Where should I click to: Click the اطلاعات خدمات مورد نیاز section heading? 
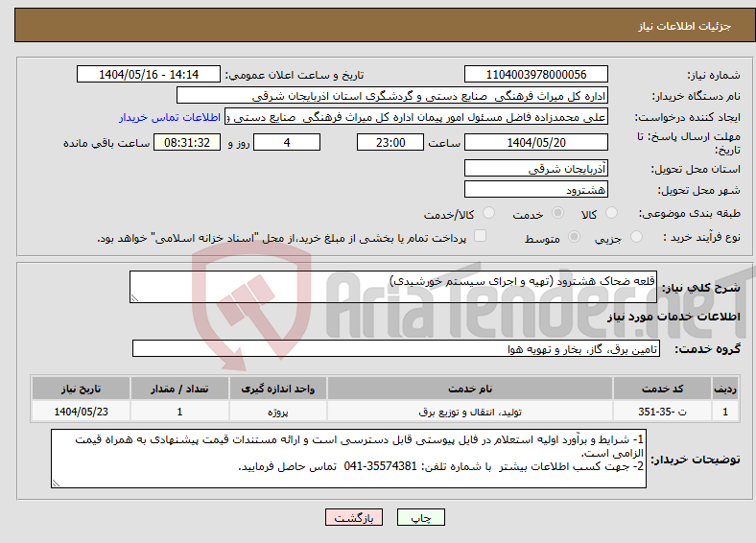click(x=673, y=317)
